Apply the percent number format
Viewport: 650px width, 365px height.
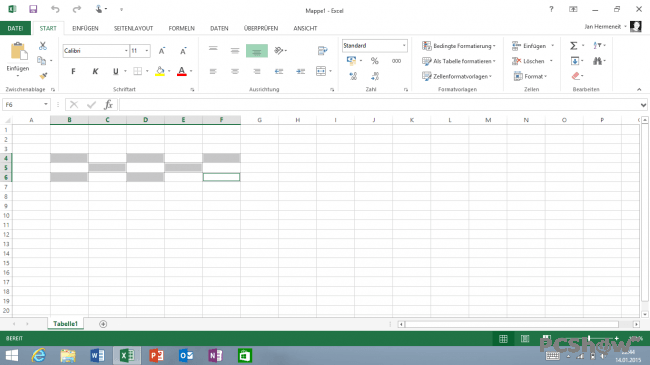pyautogui.click(x=374, y=61)
